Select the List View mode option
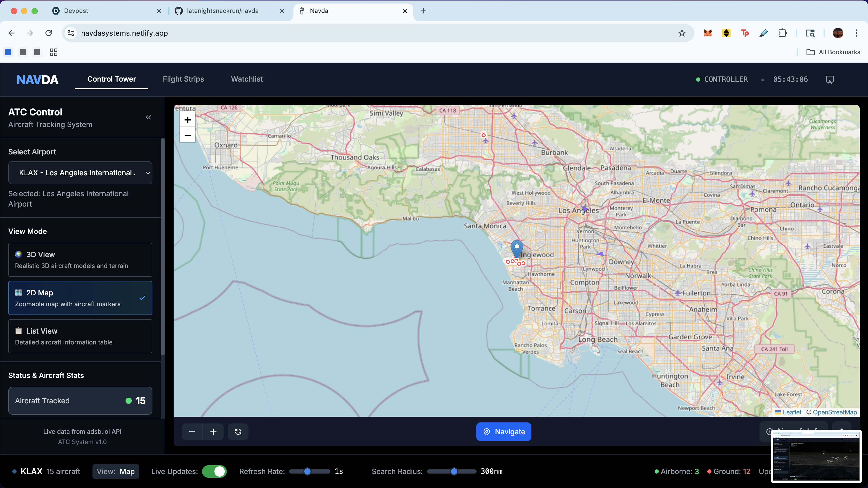The width and height of the screenshot is (868, 488). [80, 336]
